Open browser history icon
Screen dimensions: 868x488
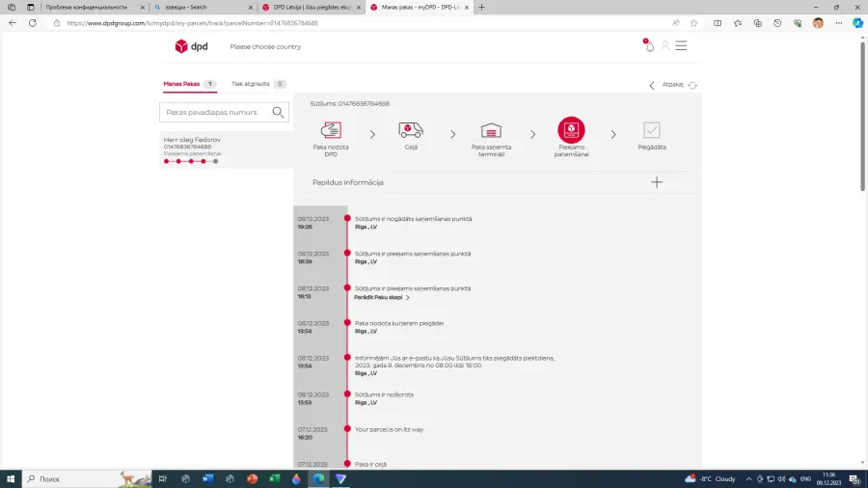pos(777,23)
